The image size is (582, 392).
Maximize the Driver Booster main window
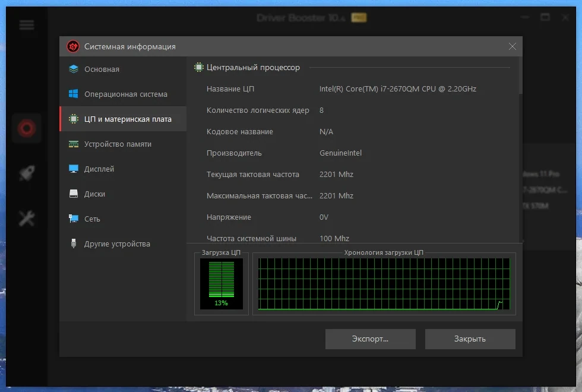(545, 17)
